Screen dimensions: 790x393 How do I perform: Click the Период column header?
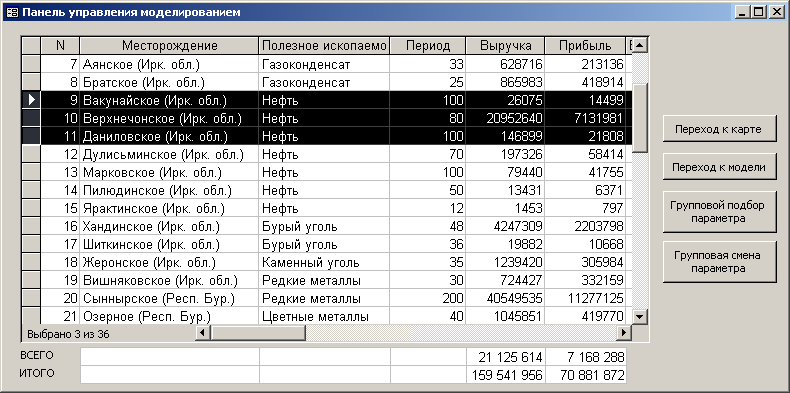(428, 46)
